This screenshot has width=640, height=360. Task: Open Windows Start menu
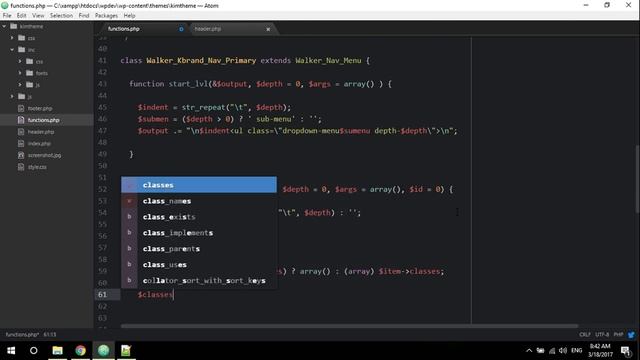tap(11, 351)
